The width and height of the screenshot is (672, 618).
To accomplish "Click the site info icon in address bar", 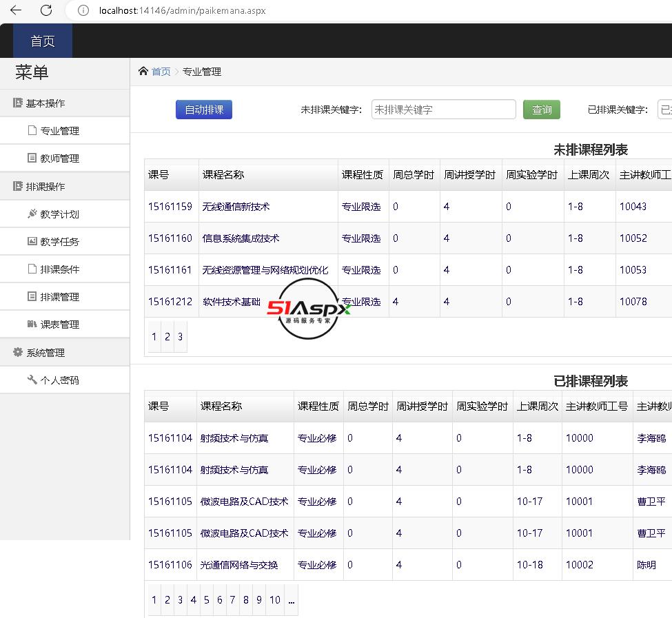I will (x=83, y=10).
